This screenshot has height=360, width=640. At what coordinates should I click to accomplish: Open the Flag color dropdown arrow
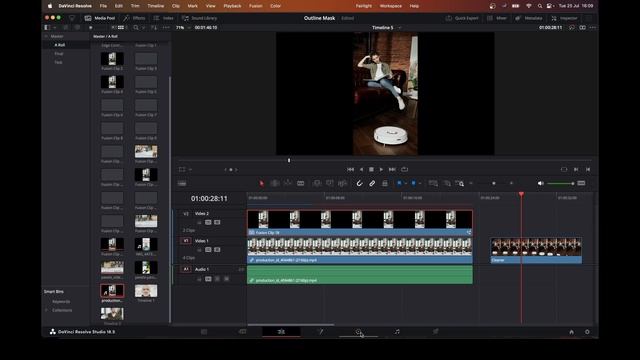[405, 184]
